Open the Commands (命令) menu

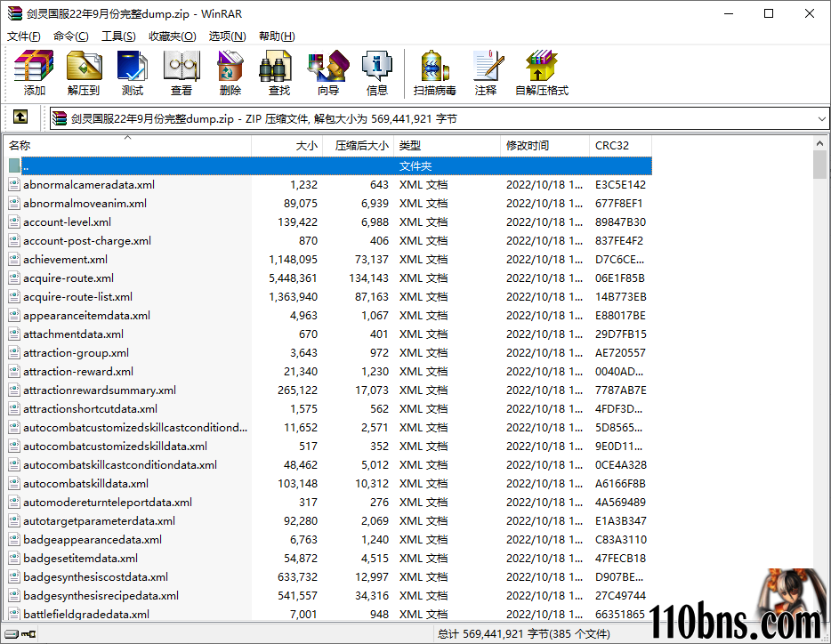[x=70, y=36]
